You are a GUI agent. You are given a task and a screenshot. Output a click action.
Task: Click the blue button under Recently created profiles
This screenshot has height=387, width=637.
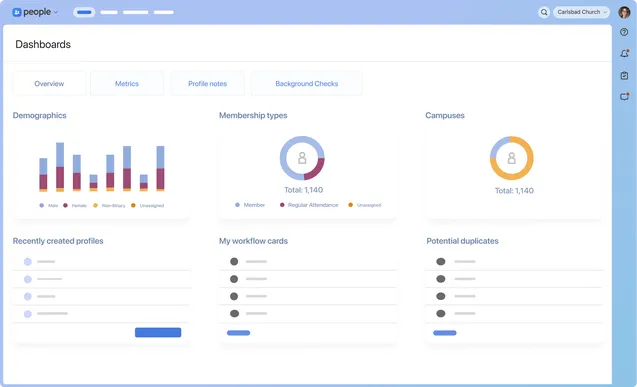[158, 333]
